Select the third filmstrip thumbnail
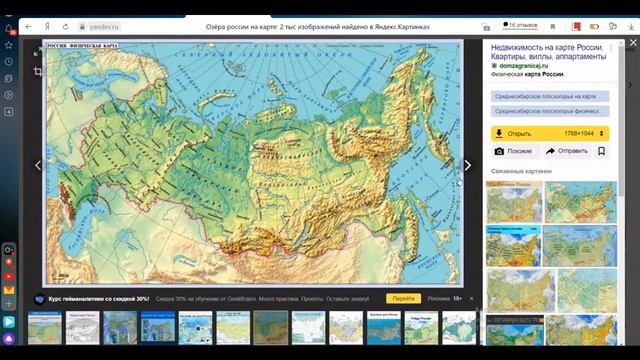This screenshot has width=640, height=360. tap(120, 328)
